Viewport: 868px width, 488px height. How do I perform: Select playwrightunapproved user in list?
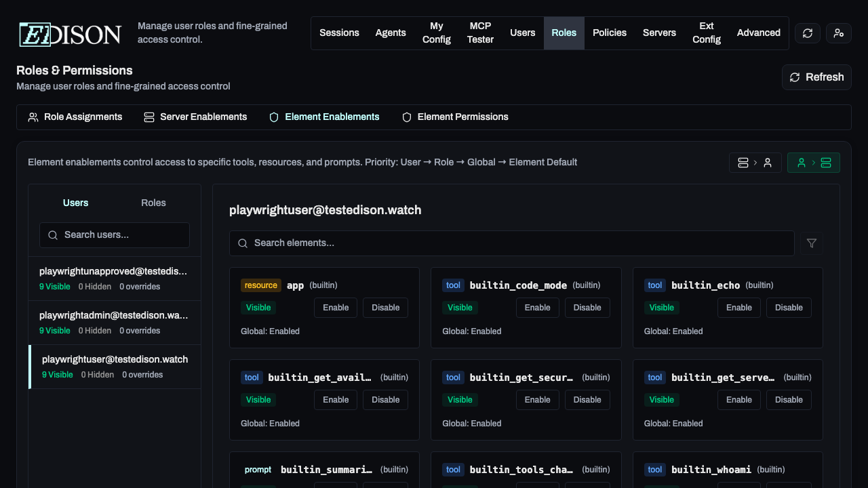(114, 279)
